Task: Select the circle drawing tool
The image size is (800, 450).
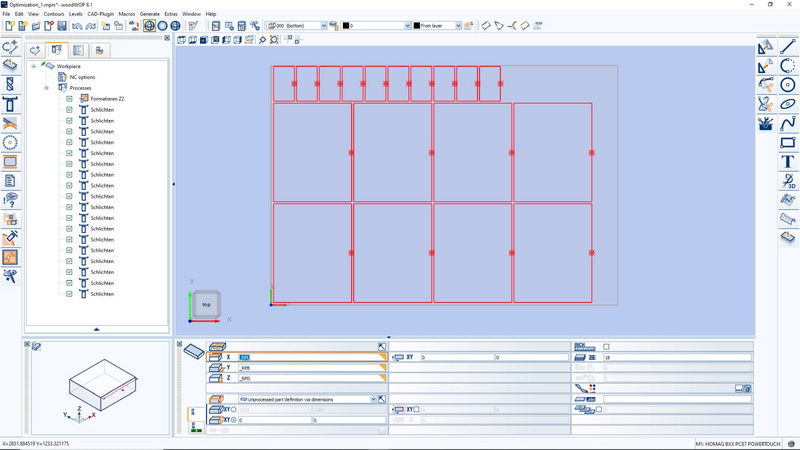Action: tap(788, 85)
